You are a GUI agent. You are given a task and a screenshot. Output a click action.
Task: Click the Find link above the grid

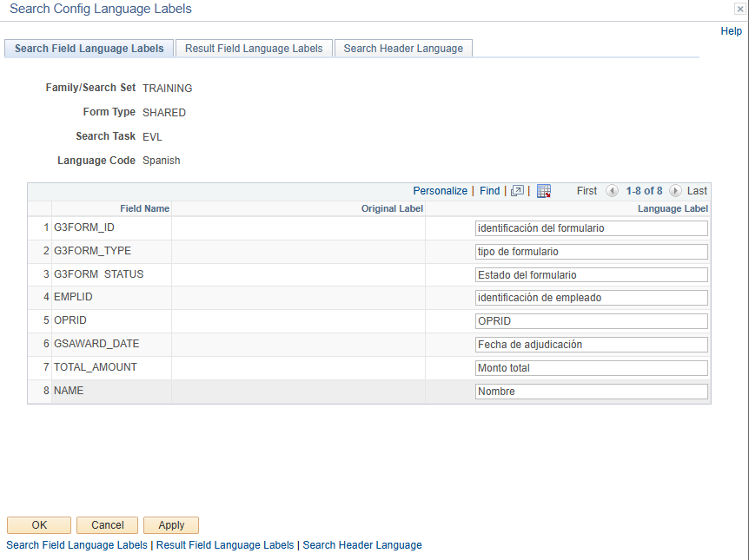point(489,190)
